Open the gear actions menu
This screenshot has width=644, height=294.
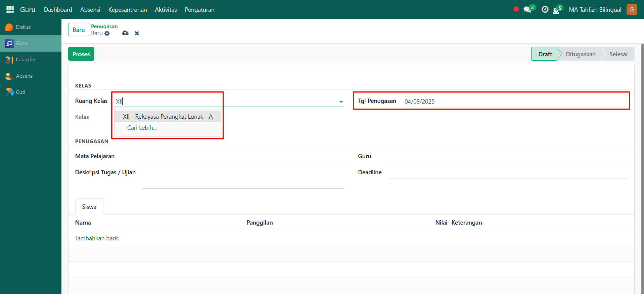[x=107, y=34]
